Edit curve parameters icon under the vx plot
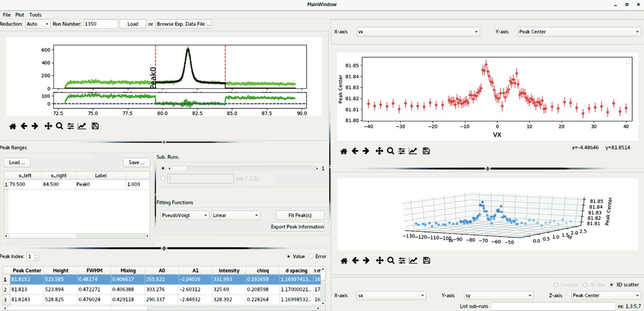The image size is (644, 311). click(413, 151)
